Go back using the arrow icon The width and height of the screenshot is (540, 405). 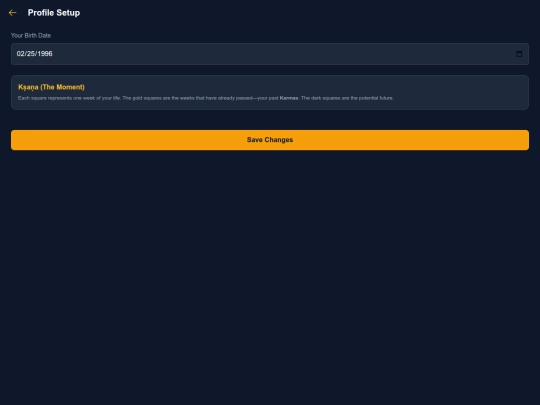point(12,13)
